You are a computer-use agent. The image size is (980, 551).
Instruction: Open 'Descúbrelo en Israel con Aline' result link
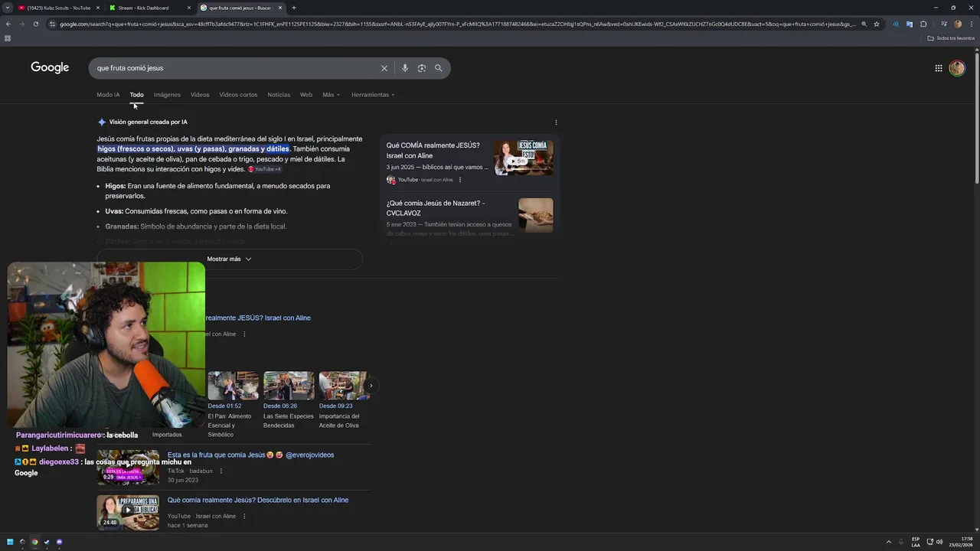coord(258,500)
